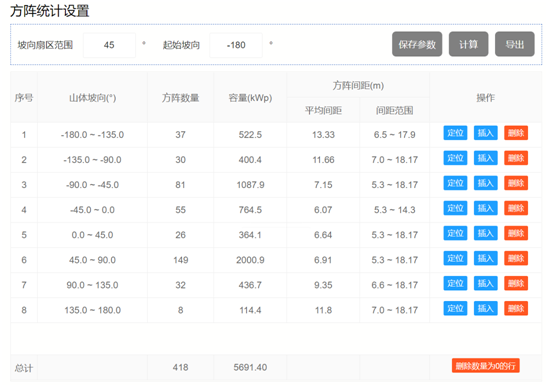Select the average spacing cell 11.8
The width and height of the screenshot is (548, 387).
tap(323, 310)
